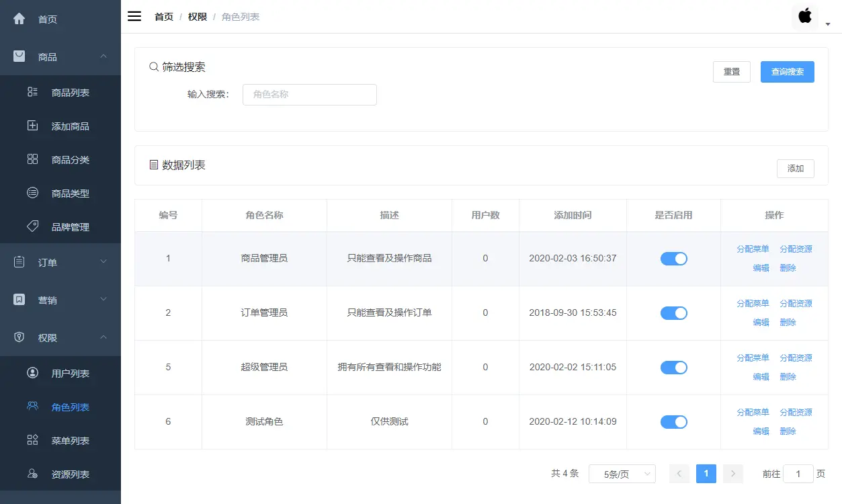Toggle the 超级管理员 enabled switch
This screenshot has width=842, height=504.
673,368
